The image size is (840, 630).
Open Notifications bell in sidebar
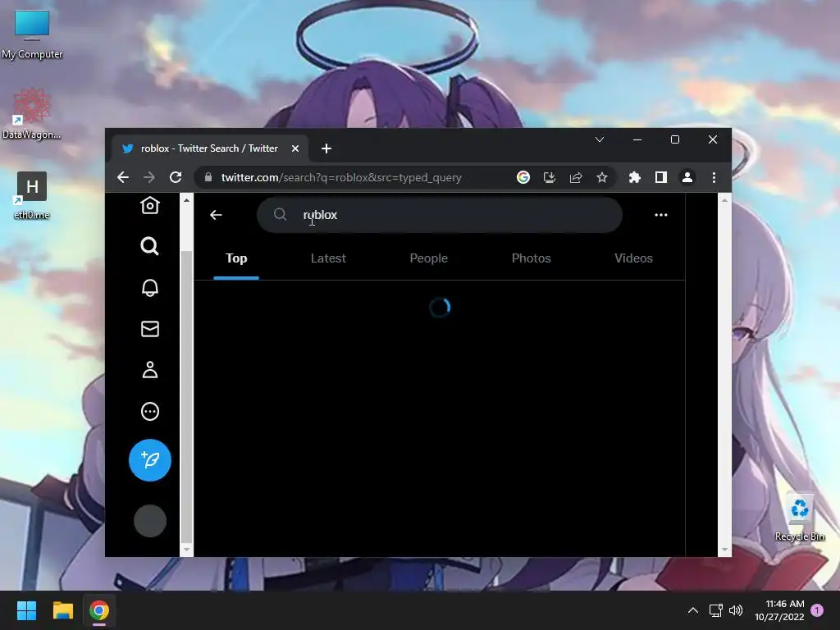click(x=150, y=288)
